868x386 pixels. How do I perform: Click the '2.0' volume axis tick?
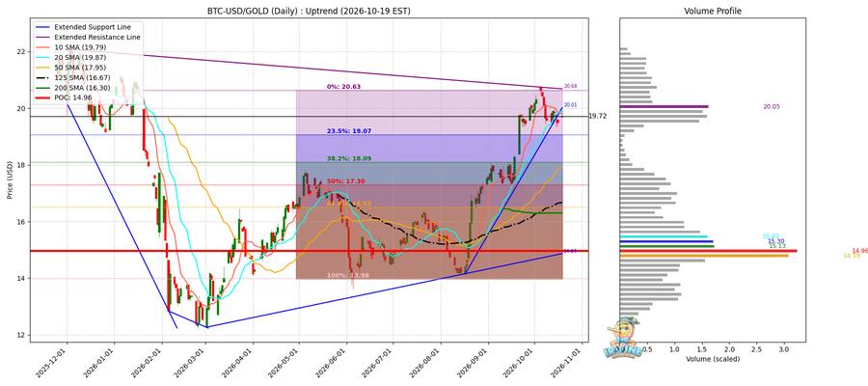[x=729, y=350]
